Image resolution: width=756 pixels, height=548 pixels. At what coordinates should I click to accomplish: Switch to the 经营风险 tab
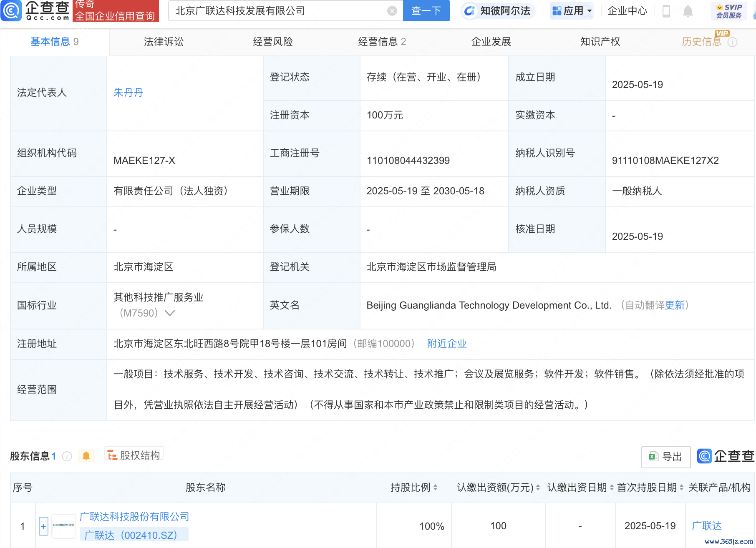[x=273, y=42]
